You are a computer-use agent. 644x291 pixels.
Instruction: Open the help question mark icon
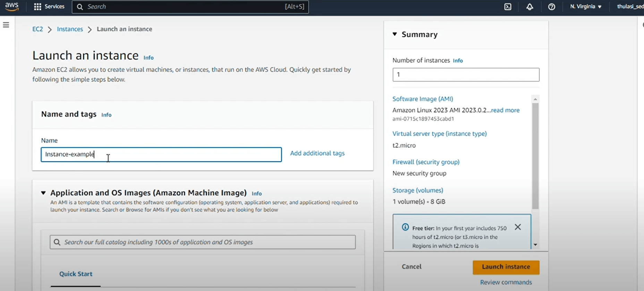551,7
